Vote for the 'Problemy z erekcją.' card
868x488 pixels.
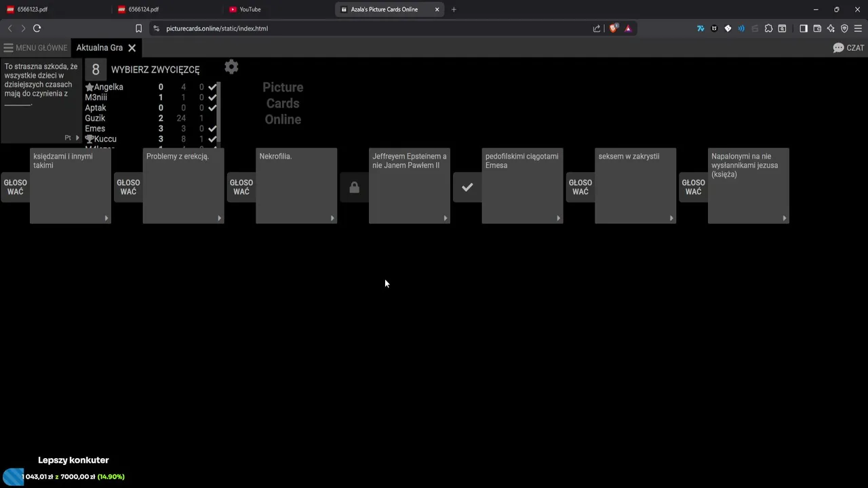pyautogui.click(x=128, y=188)
